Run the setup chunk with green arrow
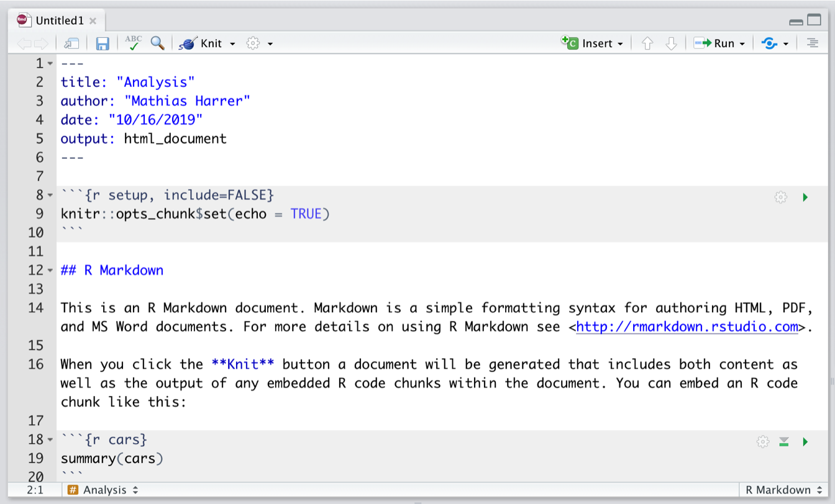 805,197
